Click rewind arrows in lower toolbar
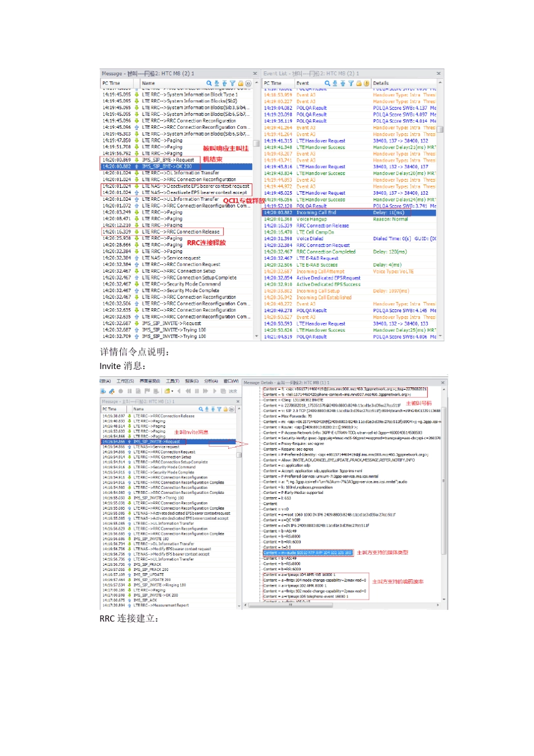The height and width of the screenshot is (756, 534). pos(188,391)
